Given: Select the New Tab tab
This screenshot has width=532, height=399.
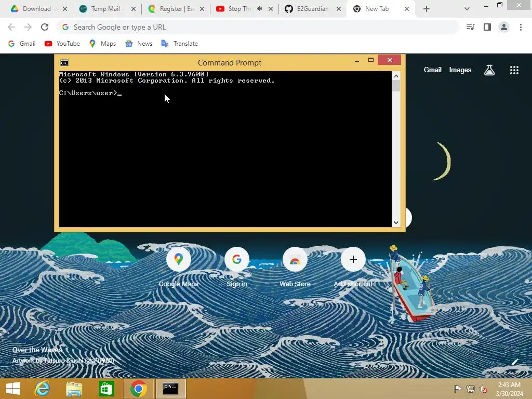Looking at the screenshot, I should click(377, 9).
